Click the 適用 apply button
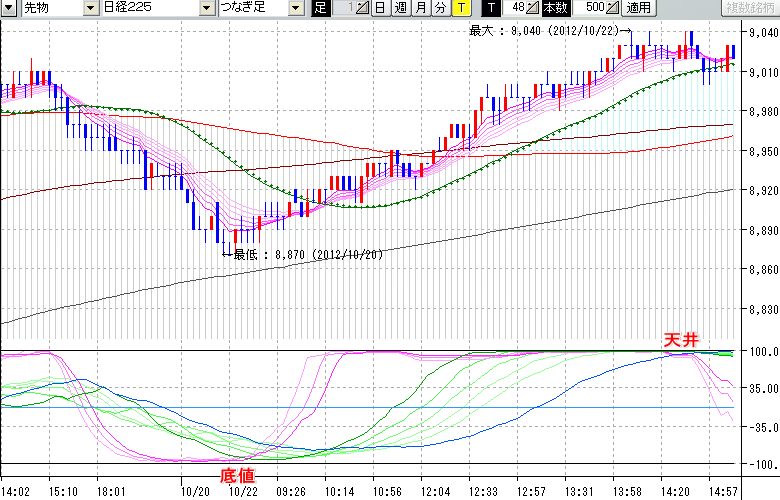Image resolution: width=780 pixels, height=500 pixels. (x=637, y=8)
